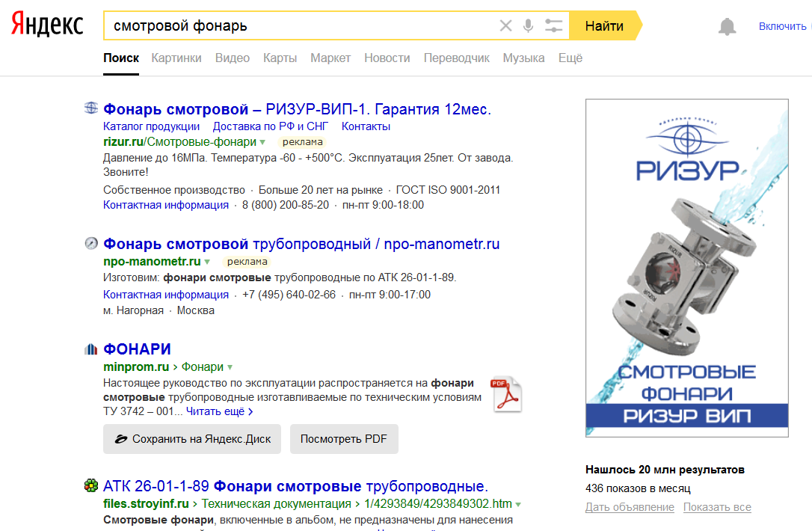Click 'м. Нагорная' address text
Screen dimensions: 812x531
coord(133,311)
